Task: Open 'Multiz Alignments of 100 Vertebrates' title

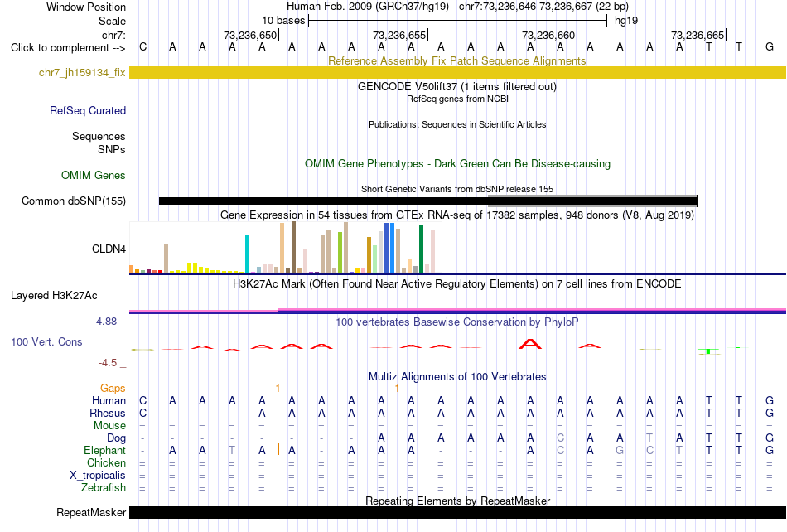Action: (457, 377)
